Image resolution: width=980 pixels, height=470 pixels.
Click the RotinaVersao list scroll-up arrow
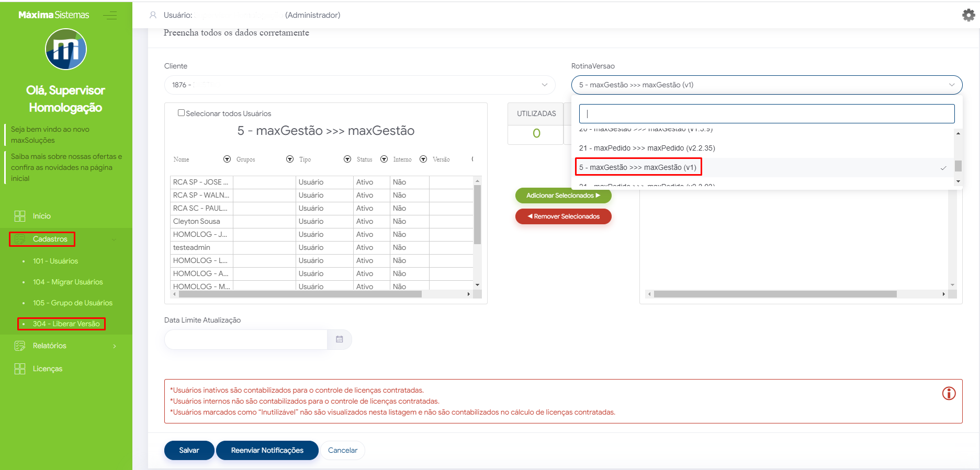958,133
